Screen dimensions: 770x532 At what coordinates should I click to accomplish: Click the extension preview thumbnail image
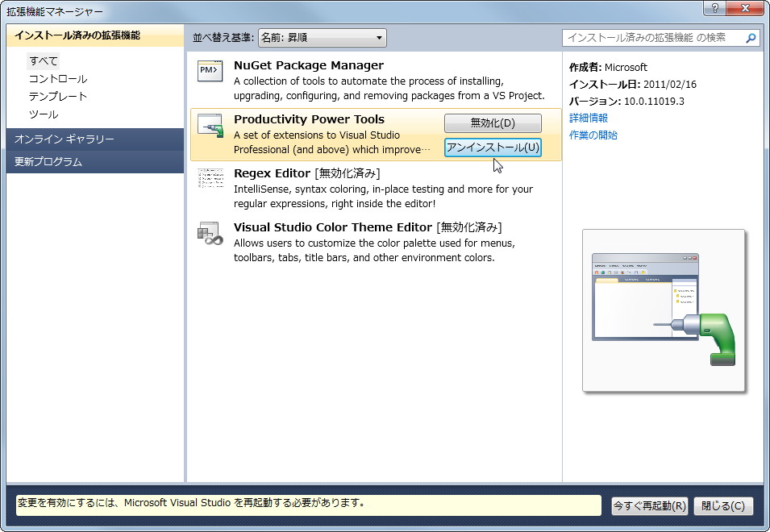point(663,312)
